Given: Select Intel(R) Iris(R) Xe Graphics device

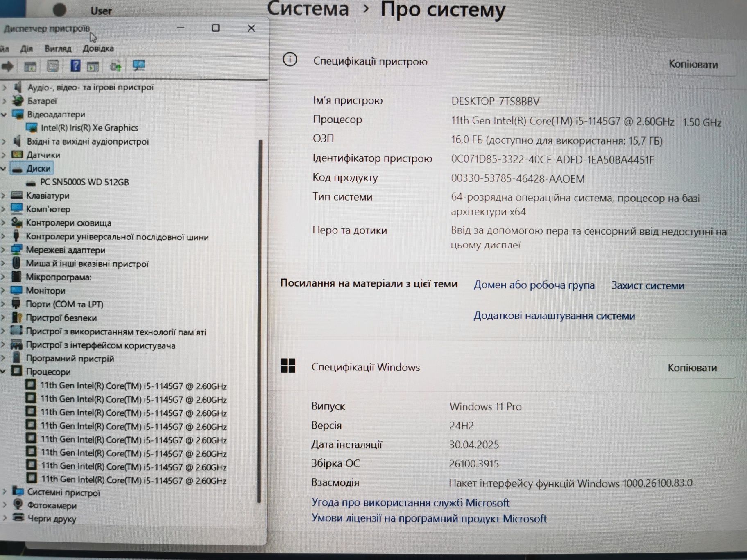Looking at the screenshot, I should coord(89,128).
